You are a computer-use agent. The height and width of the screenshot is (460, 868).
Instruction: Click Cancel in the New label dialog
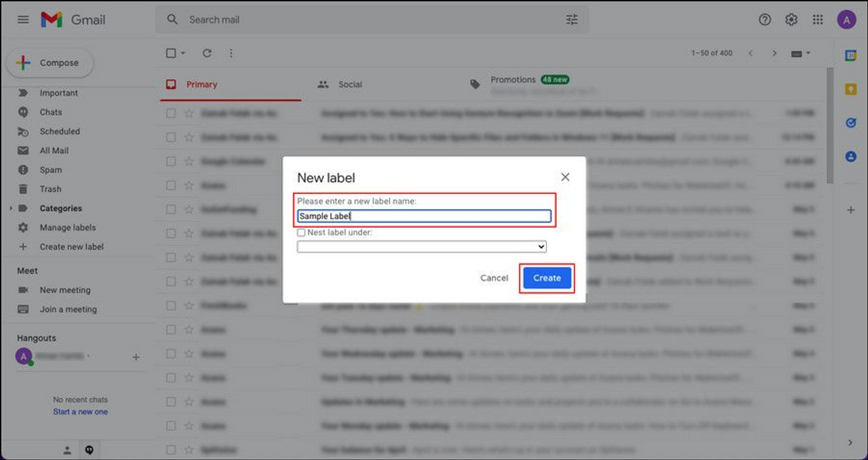[494, 278]
